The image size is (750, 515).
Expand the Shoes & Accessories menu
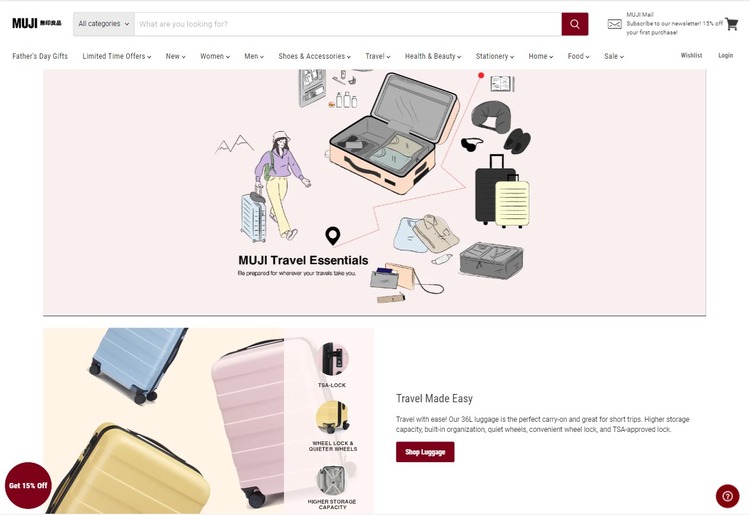[x=314, y=56]
